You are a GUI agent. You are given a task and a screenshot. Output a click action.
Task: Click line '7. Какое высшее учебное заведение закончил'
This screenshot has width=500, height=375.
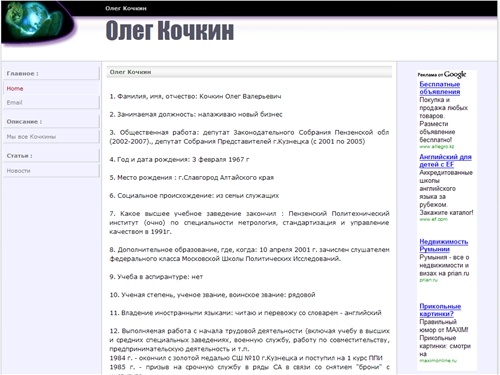point(249,223)
